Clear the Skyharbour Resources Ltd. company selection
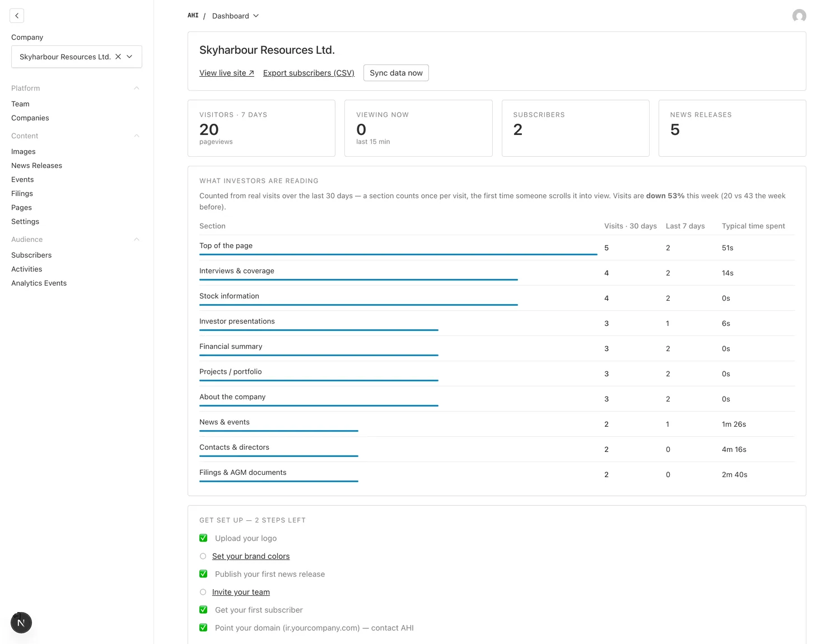 (x=118, y=57)
